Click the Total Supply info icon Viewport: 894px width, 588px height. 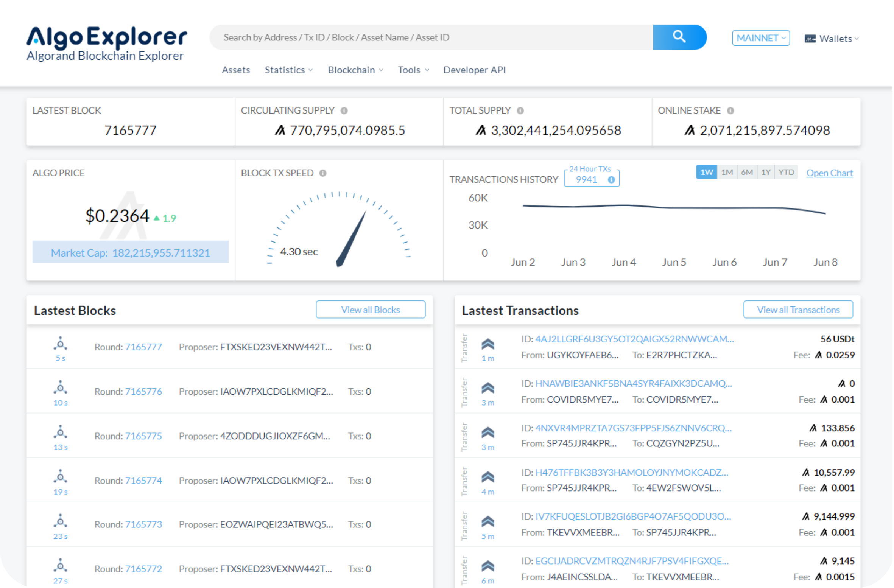coord(520,110)
